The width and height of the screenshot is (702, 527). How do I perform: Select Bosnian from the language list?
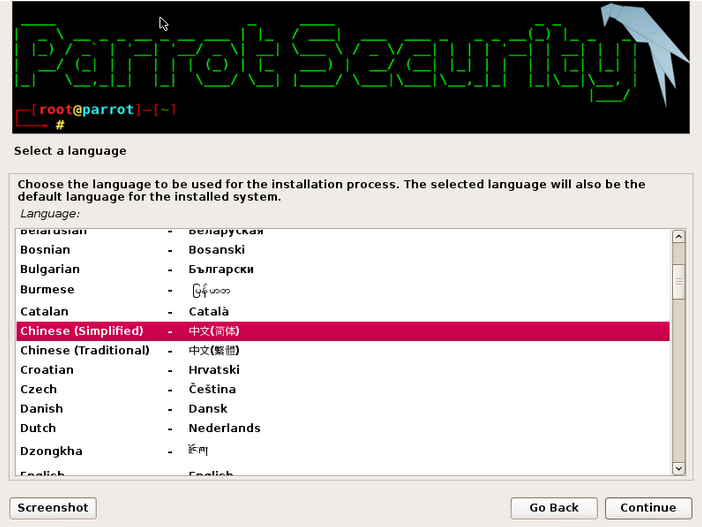point(343,250)
